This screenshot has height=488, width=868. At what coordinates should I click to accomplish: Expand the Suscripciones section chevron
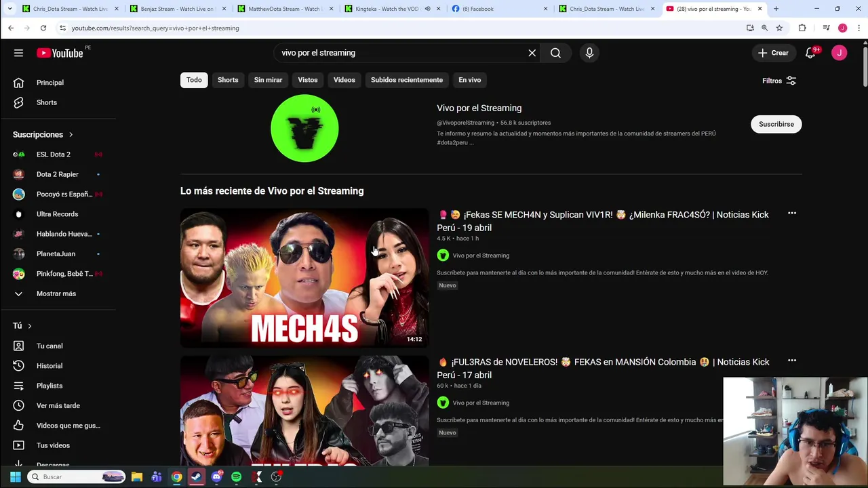(71, 135)
